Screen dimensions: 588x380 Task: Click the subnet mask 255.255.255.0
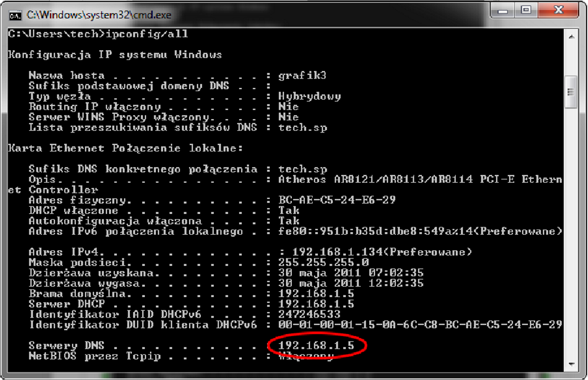coord(323,262)
